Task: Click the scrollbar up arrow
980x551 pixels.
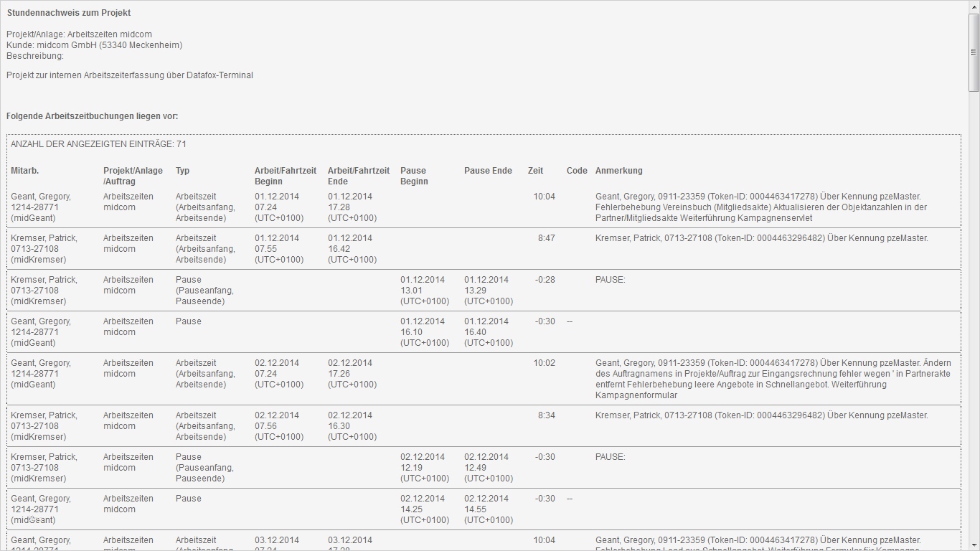Action: (974, 6)
